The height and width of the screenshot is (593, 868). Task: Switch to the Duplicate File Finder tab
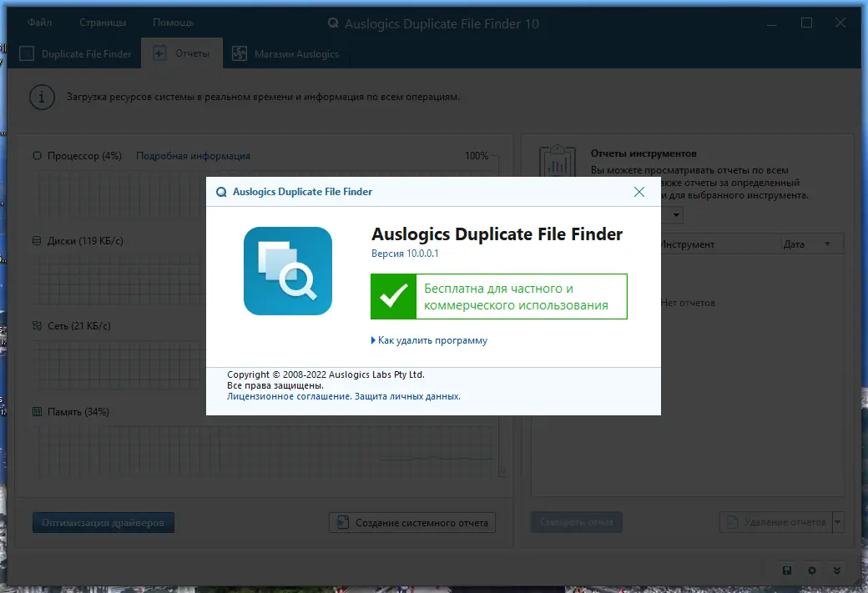point(76,53)
